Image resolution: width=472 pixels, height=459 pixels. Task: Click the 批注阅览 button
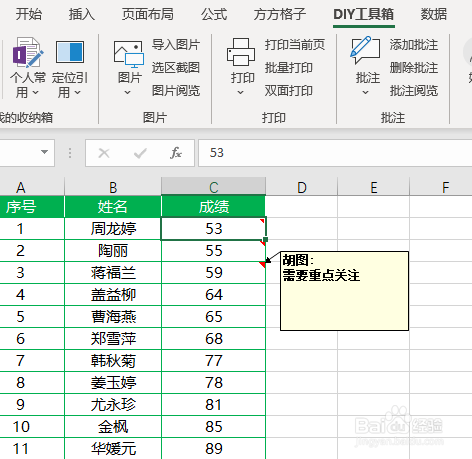414,91
